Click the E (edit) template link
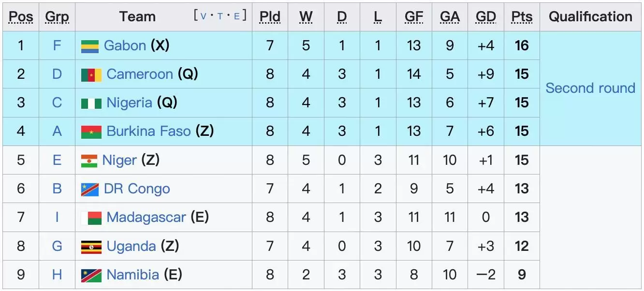The image size is (644, 291). click(x=237, y=16)
